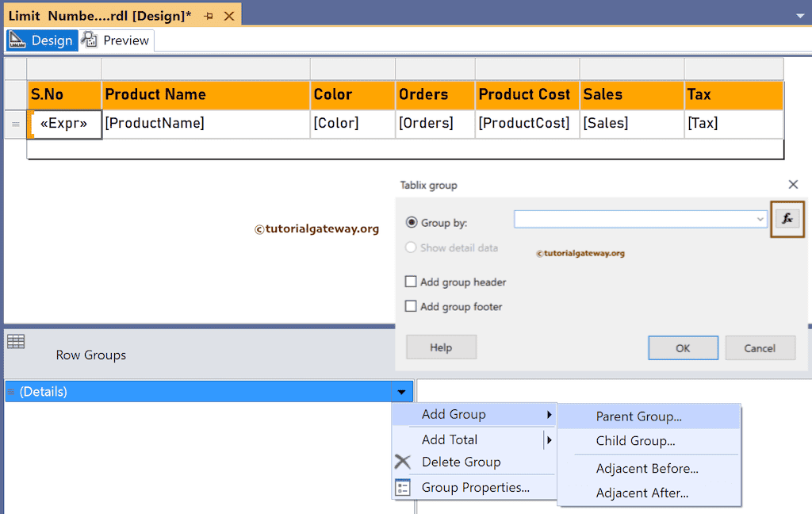Click OK in Tablix group dialog
812x514 pixels.
click(683, 347)
